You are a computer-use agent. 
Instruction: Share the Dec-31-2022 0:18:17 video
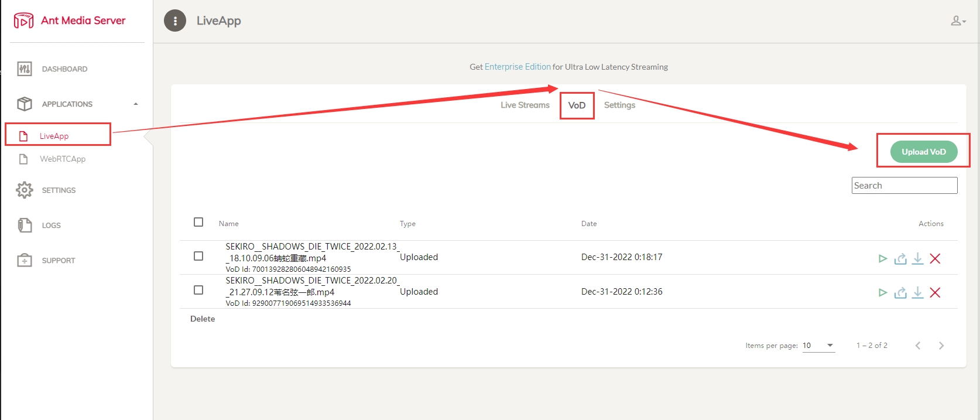click(900, 258)
